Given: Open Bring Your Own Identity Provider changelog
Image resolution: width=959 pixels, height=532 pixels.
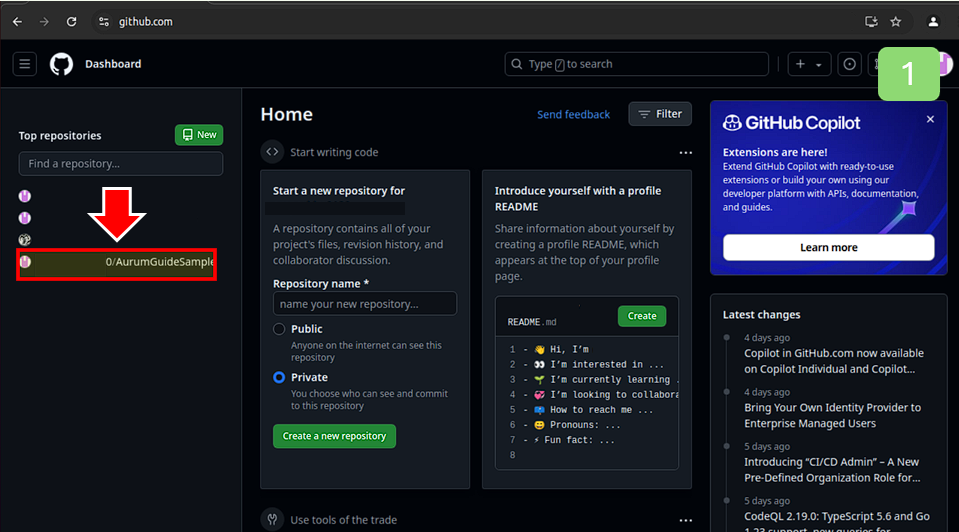Looking at the screenshot, I should pos(832,415).
